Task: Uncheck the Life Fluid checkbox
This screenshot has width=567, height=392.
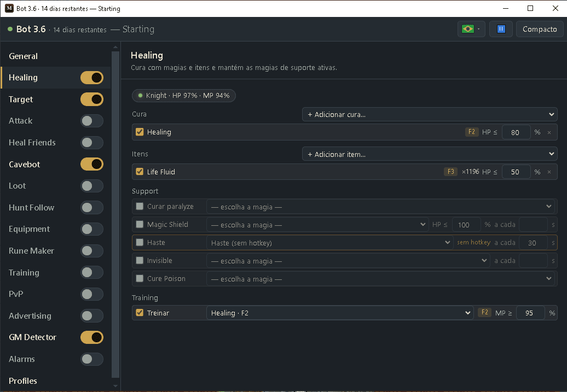Action: coord(140,172)
